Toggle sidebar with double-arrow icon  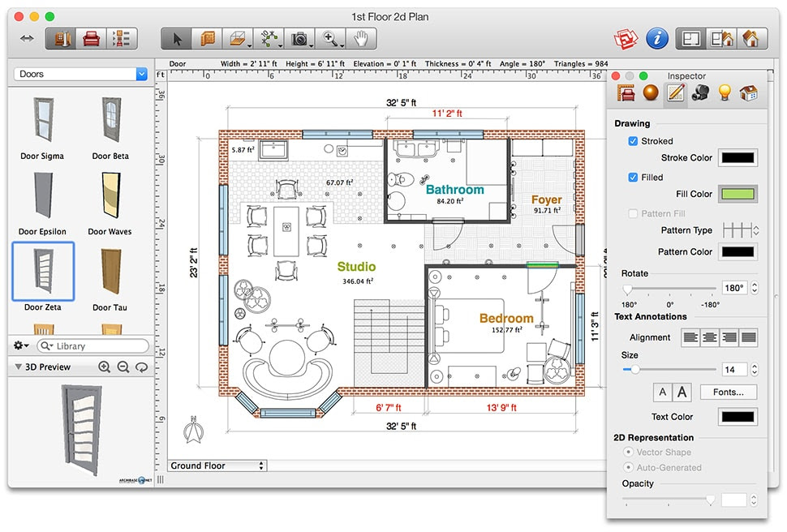pos(27,38)
